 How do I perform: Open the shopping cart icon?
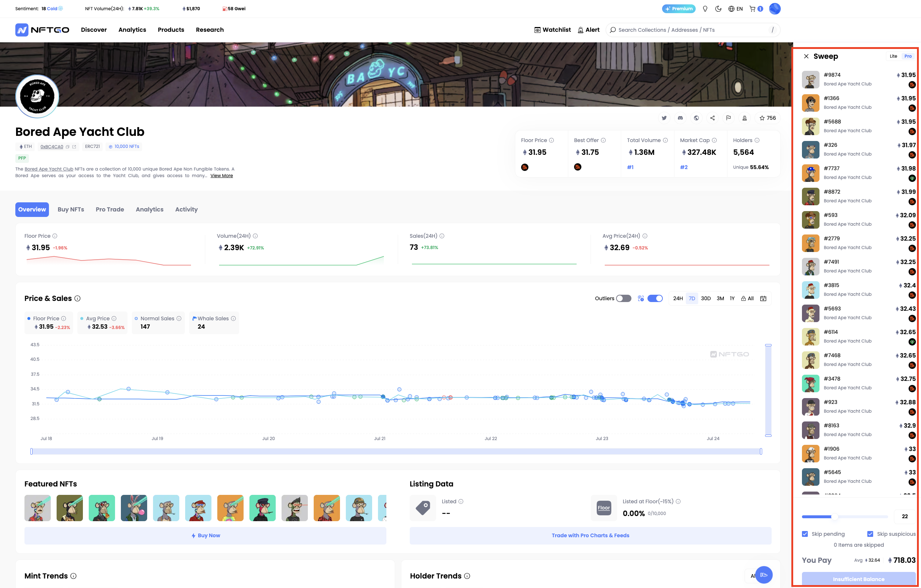click(x=752, y=8)
